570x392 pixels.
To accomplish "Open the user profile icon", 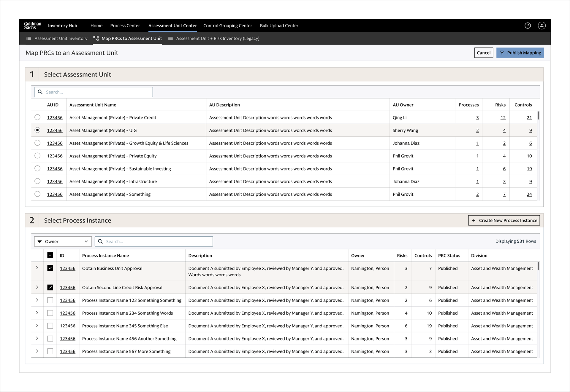I will coord(542,26).
